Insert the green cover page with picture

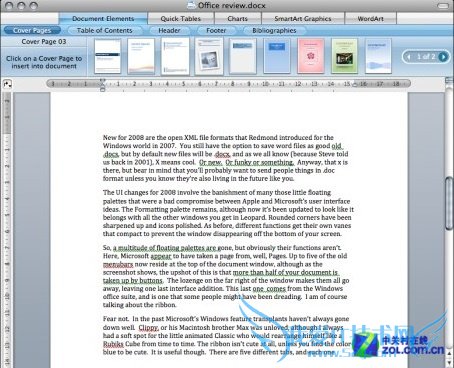coord(344,56)
